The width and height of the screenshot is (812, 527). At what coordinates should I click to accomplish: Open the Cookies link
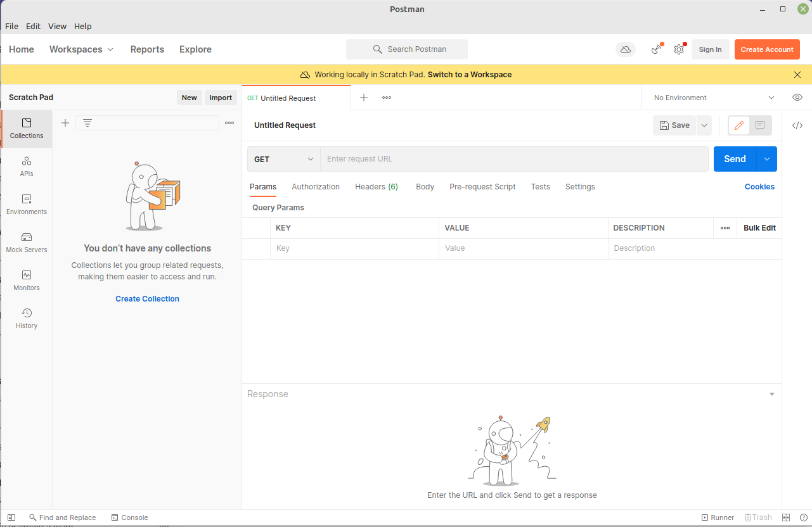tap(759, 187)
